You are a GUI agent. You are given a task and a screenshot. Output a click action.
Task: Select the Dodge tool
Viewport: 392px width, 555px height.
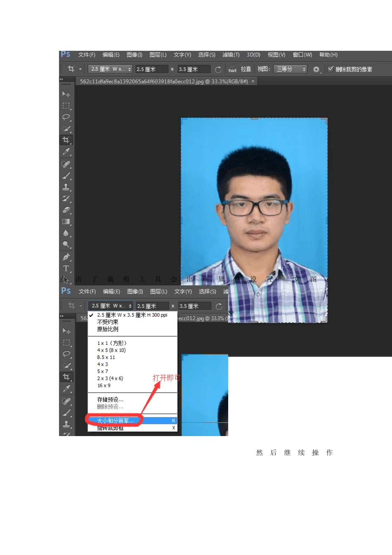(x=66, y=244)
